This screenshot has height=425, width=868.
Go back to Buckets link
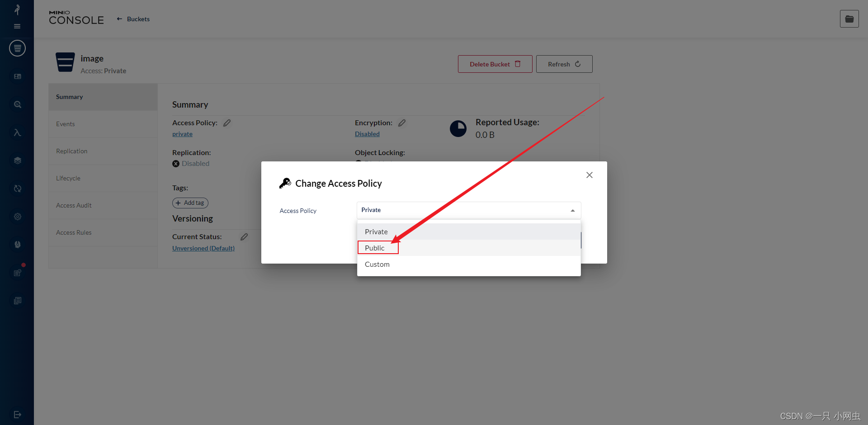coord(138,19)
